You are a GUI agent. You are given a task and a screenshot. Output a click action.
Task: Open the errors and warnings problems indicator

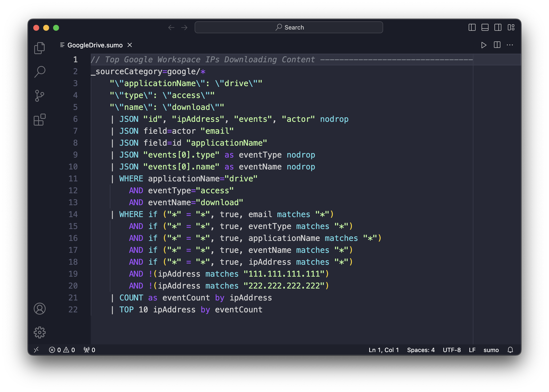(x=62, y=350)
